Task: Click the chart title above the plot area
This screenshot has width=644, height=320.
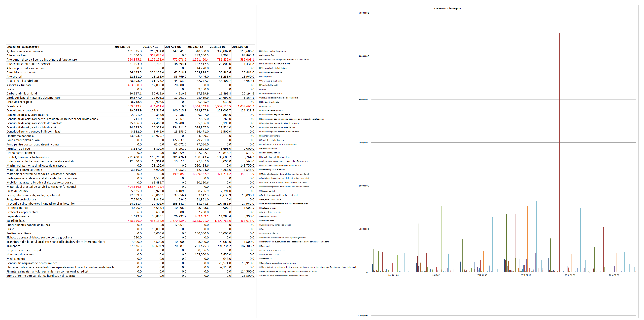Action: pyautogui.click(x=447, y=8)
